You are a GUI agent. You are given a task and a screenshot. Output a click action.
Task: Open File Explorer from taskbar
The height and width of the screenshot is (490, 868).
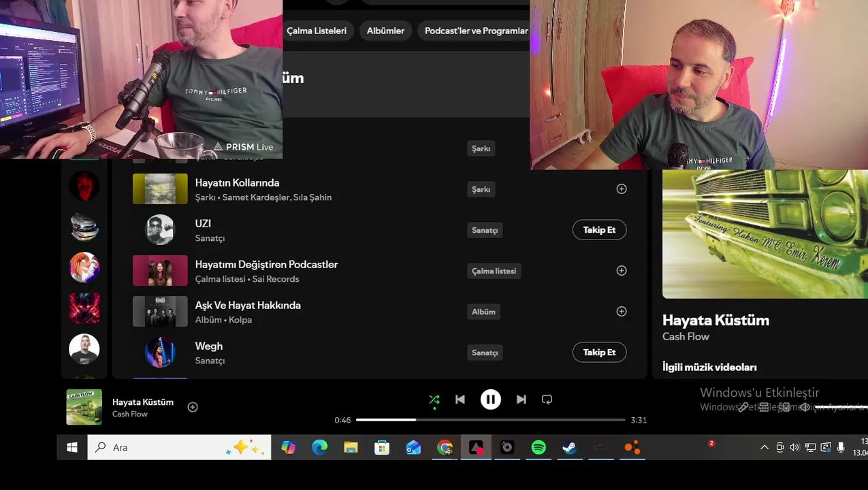(351, 447)
